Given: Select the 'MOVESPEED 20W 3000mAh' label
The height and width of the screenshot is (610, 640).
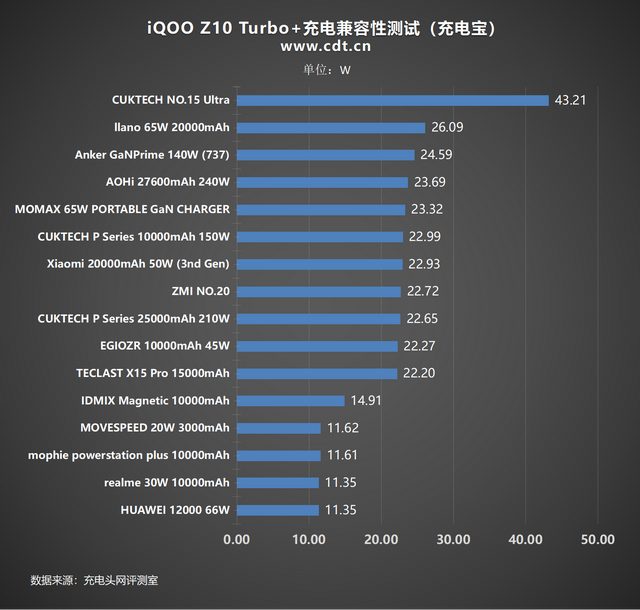Looking at the screenshot, I should [155, 428].
